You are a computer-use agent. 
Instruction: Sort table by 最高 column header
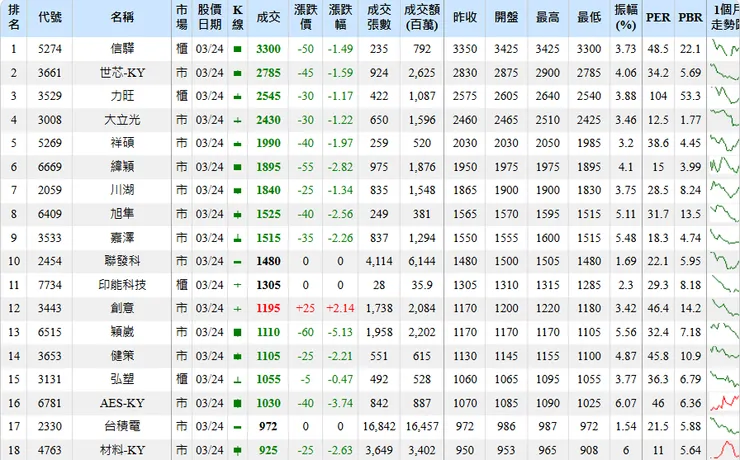point(547,17)
